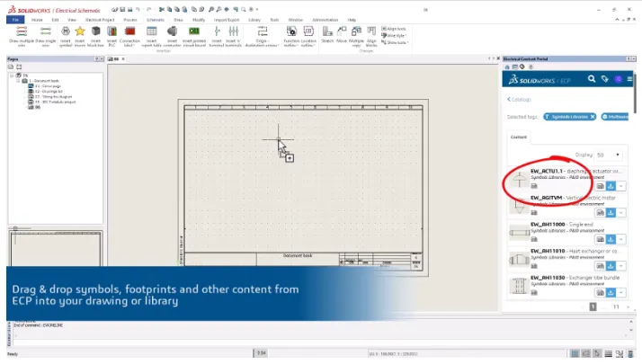The image size is (642, 364).
Task: Click the ECP user avatar icon
Action: click(x=619, y=79)
